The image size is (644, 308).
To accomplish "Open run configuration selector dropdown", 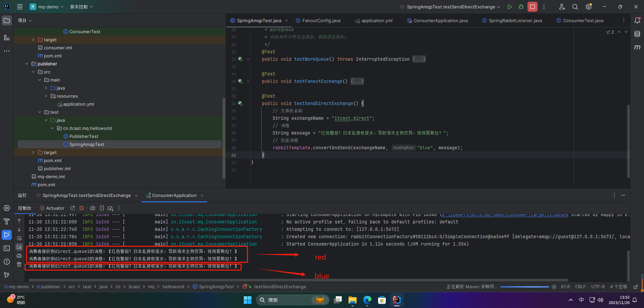I will tap(450, 7).
